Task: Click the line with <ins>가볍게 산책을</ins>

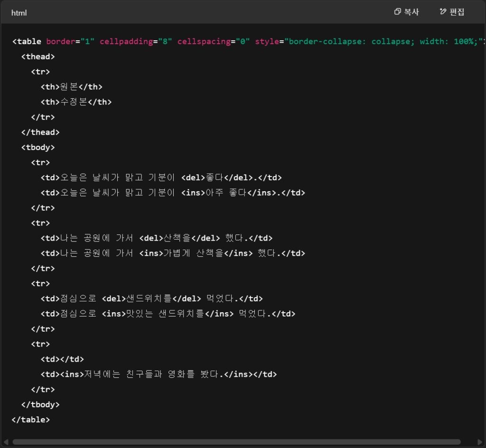Action: coord(173,253)
